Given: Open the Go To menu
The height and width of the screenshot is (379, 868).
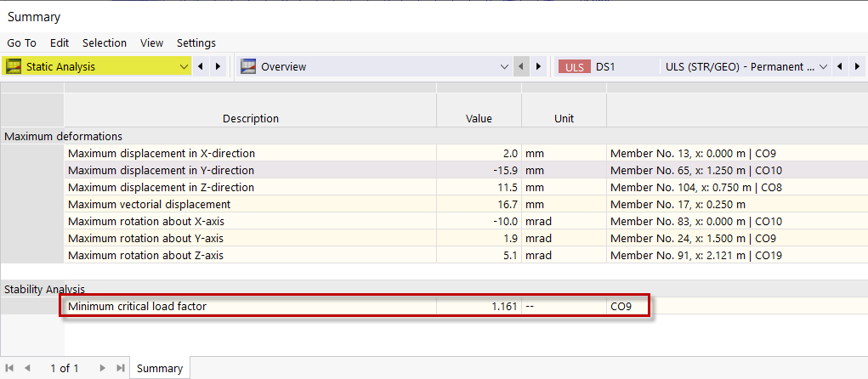Looking at the screenshot, I should tap(22, 42).
